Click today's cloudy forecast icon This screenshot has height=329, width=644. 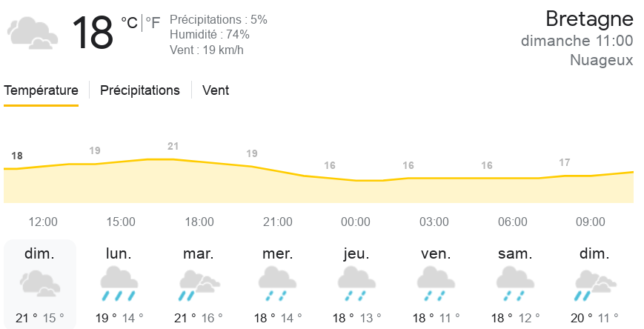click(40, 285)
